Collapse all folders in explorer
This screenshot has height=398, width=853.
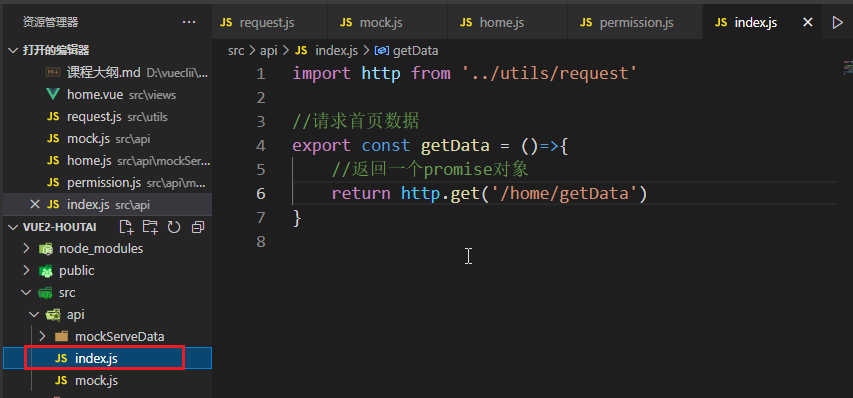(x=198, y=227)
